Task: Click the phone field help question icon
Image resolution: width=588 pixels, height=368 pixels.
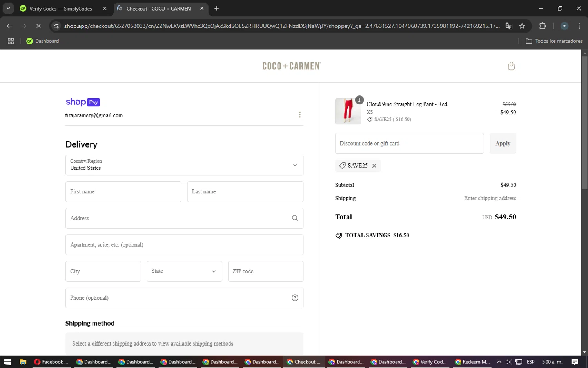Action: coord(295,298)
